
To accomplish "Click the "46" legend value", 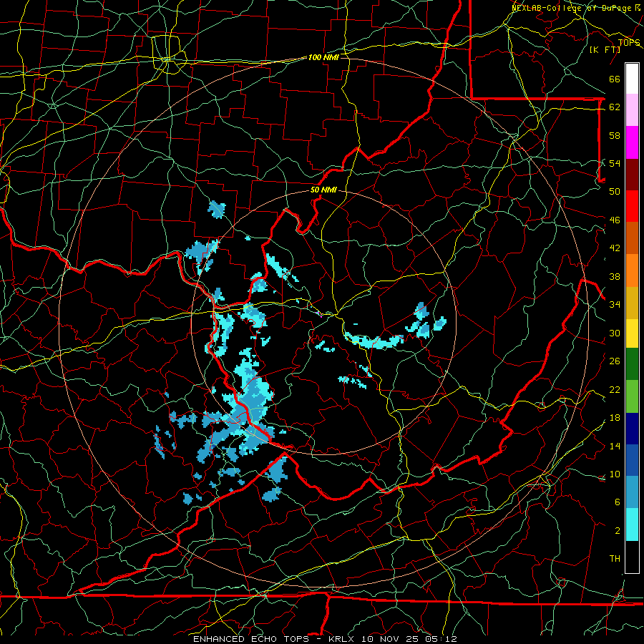I will pos(615,220).
